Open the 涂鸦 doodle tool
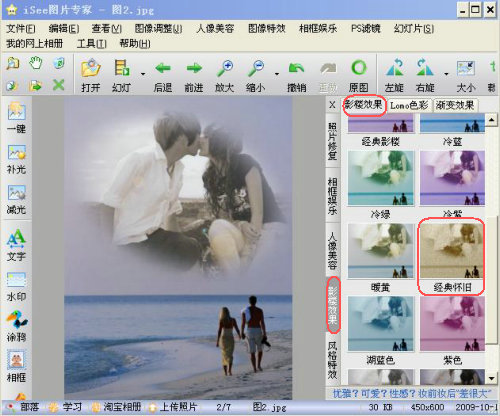Image resolution: width=500 pixels, height=416 pixels. tap(17, 326)
